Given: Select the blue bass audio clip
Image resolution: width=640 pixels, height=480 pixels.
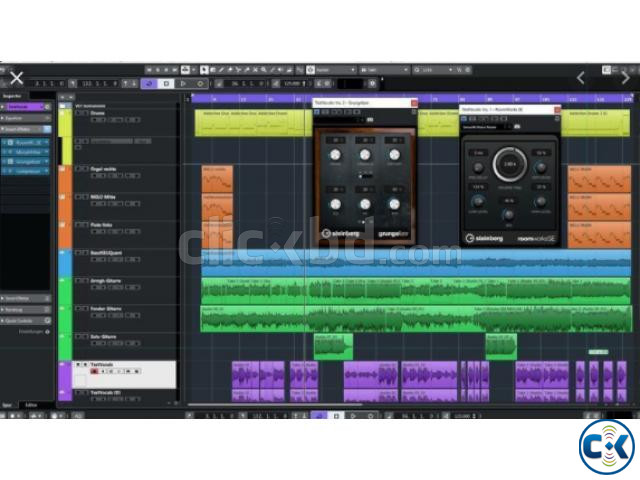Looking at the screenshot, I should tap(416, 263).
